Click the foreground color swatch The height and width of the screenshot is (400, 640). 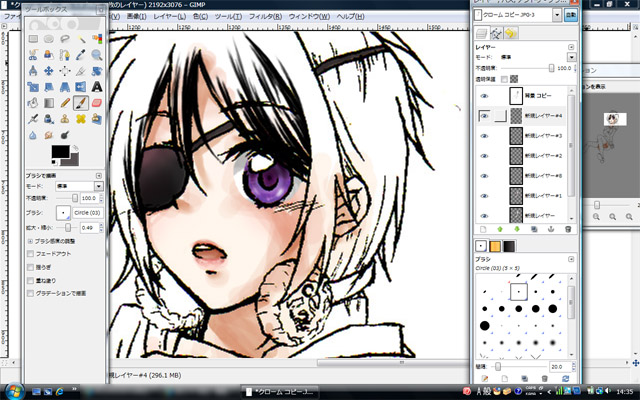click(x=60, y=151)
